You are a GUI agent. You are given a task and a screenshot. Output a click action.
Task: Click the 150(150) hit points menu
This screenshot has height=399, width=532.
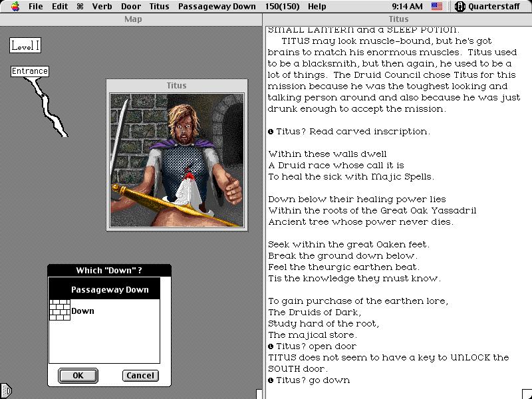tap(282, 6)
